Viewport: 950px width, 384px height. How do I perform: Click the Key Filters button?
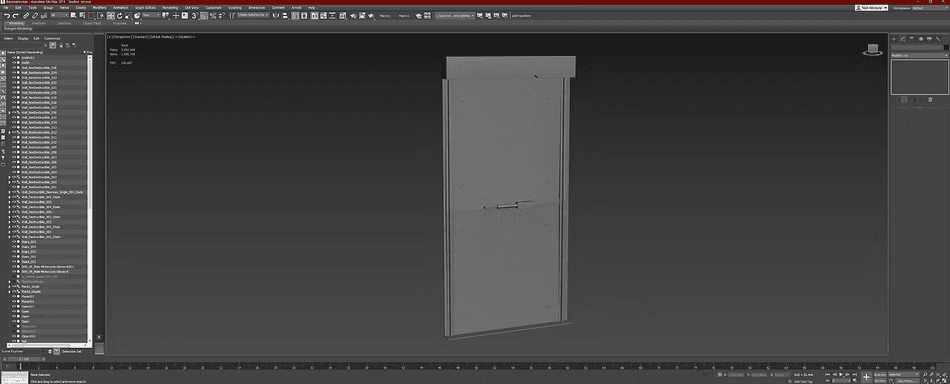click(907, 381)
